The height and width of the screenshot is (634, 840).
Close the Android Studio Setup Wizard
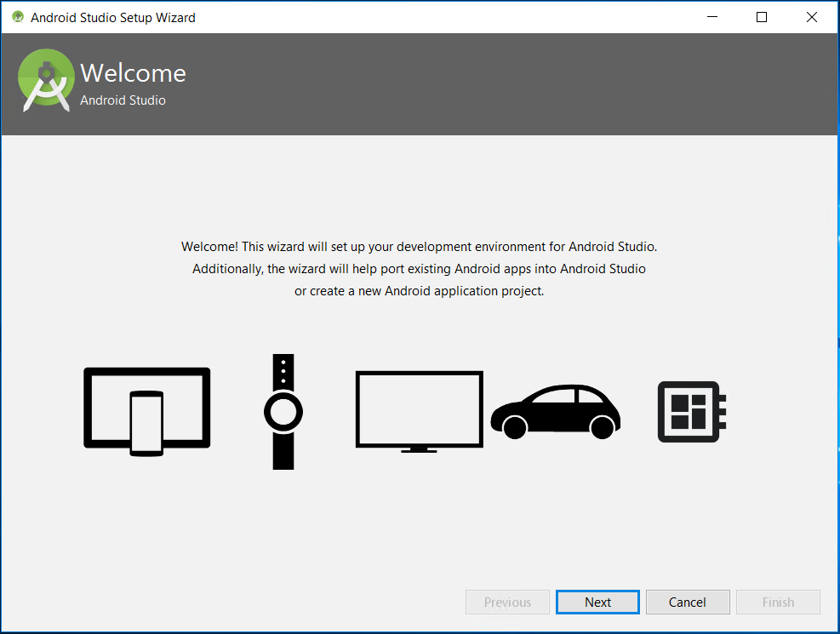812,17
